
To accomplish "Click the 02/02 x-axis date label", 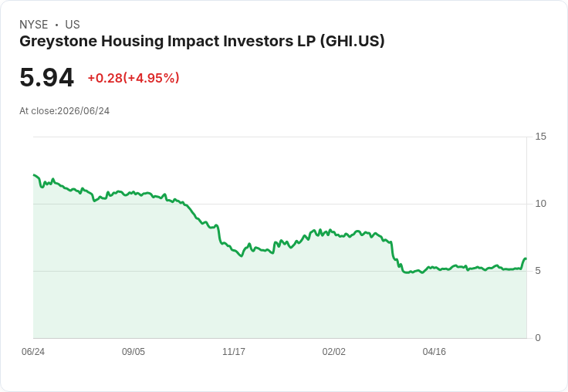I will (334, 352).
